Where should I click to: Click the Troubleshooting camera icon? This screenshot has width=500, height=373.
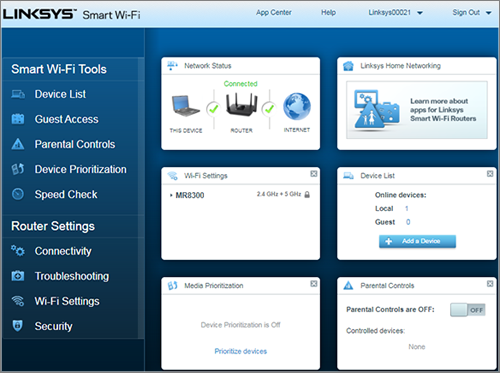point(18,276)
